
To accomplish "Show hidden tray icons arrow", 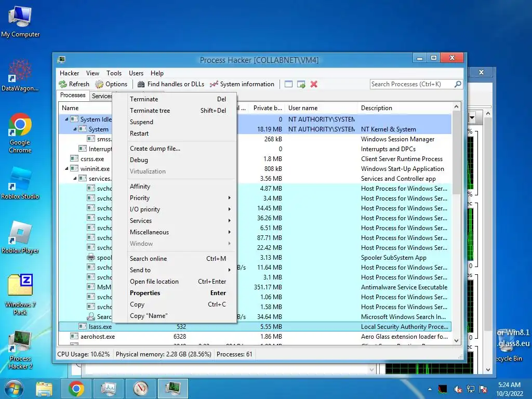I will point(430,389).
